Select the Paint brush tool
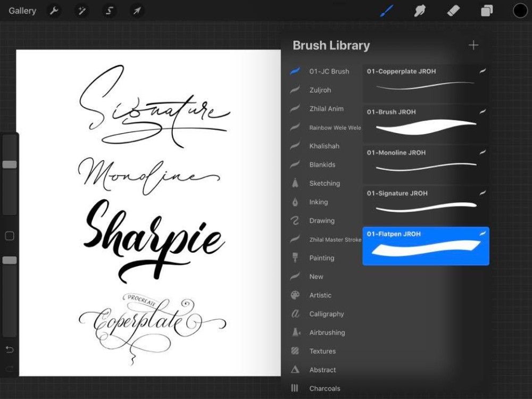Image resolution: width=532 pixels, height=399 pixels. (x=386, y=11)
